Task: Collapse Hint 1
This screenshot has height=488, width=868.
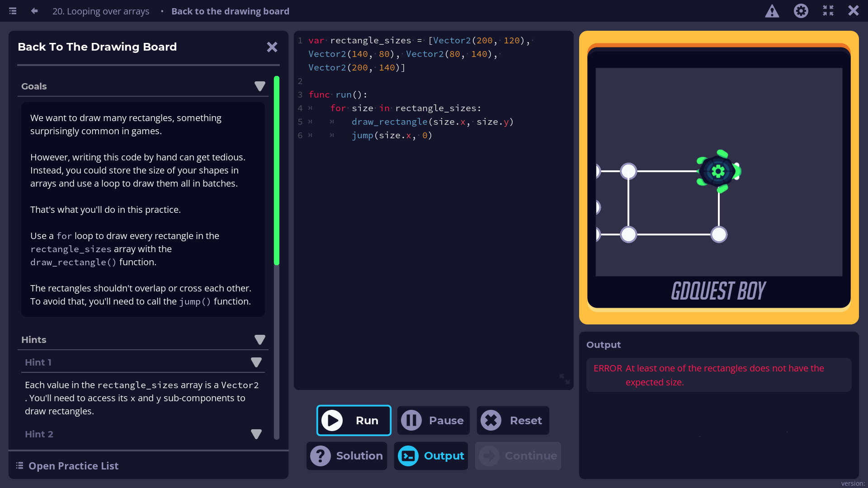Action: tap(256, 362)
